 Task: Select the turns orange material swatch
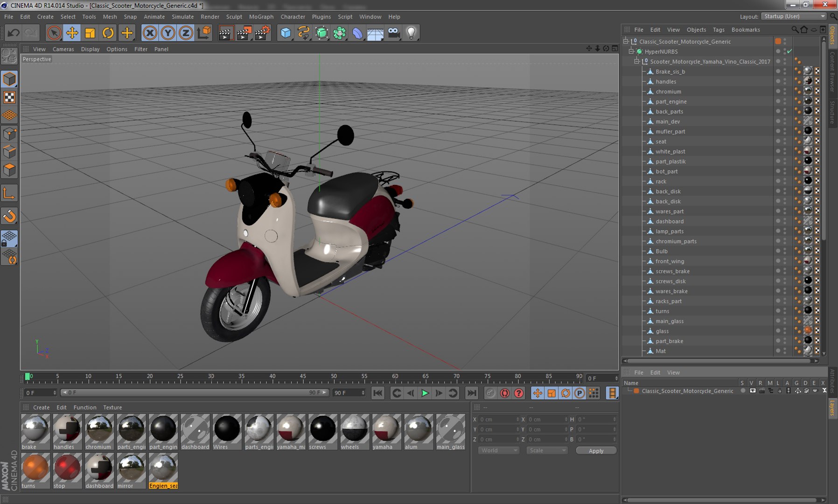click(35, 471)
